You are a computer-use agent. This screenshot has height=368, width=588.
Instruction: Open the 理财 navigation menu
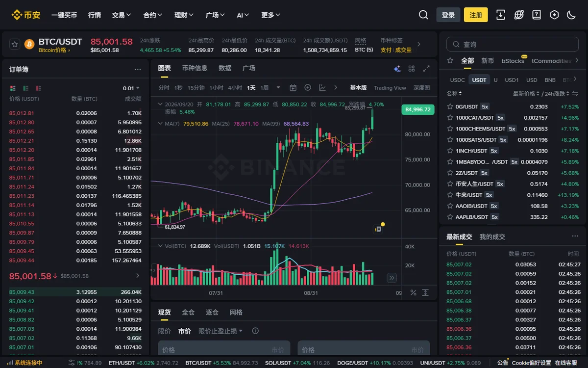pyautogui.click(x=184, y=15)
